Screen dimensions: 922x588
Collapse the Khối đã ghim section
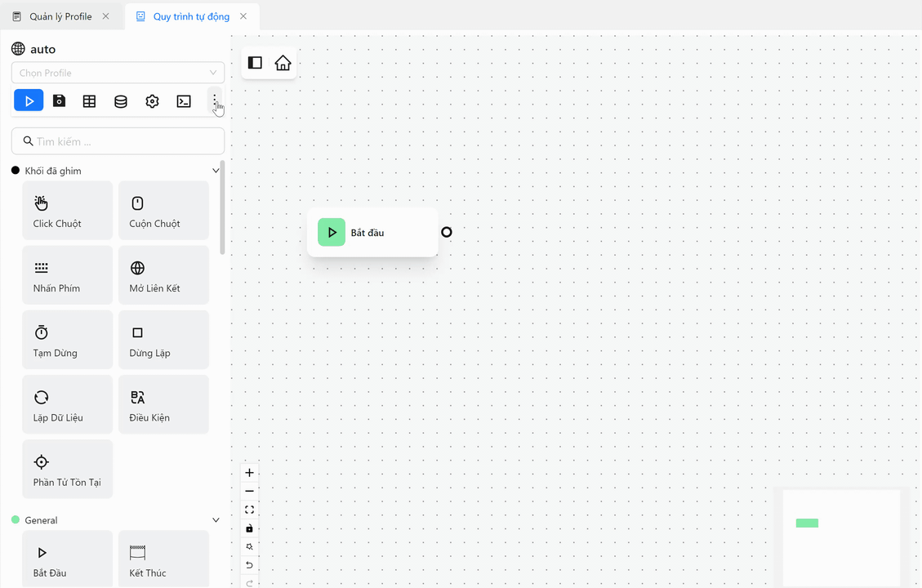216,171
